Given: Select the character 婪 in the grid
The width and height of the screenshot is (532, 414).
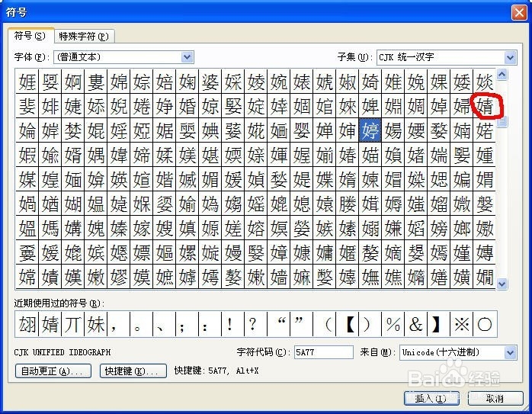Looking at the screenshot, I should 73,130.
